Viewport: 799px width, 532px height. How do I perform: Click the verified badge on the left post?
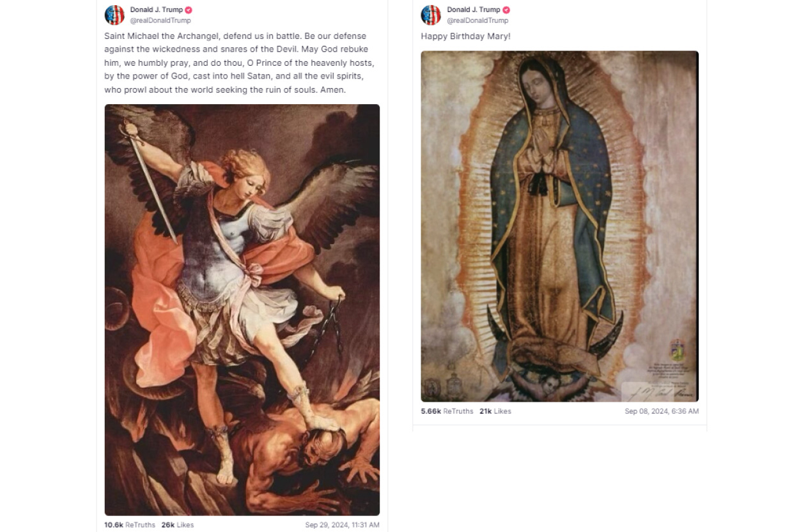[x=189, y=10]
